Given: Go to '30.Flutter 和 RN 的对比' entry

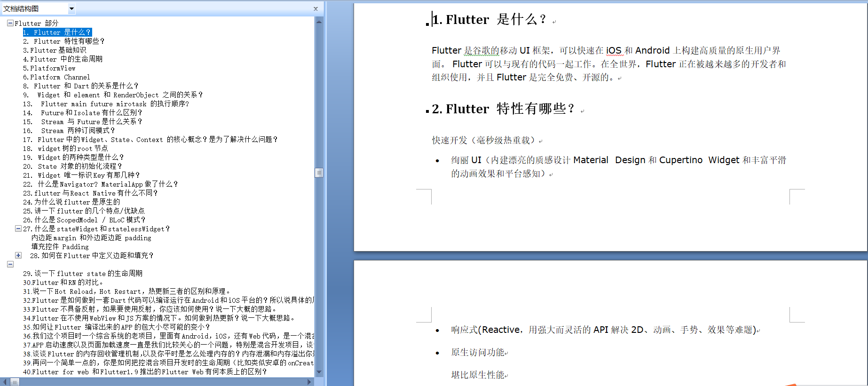Looking at the screenshot, I should click(x=63, y=282).
